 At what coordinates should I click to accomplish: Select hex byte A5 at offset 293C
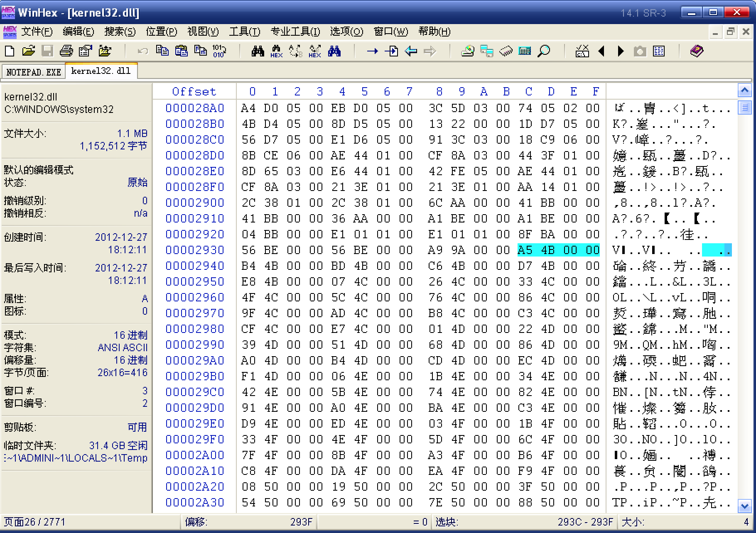tap(525, 250)
